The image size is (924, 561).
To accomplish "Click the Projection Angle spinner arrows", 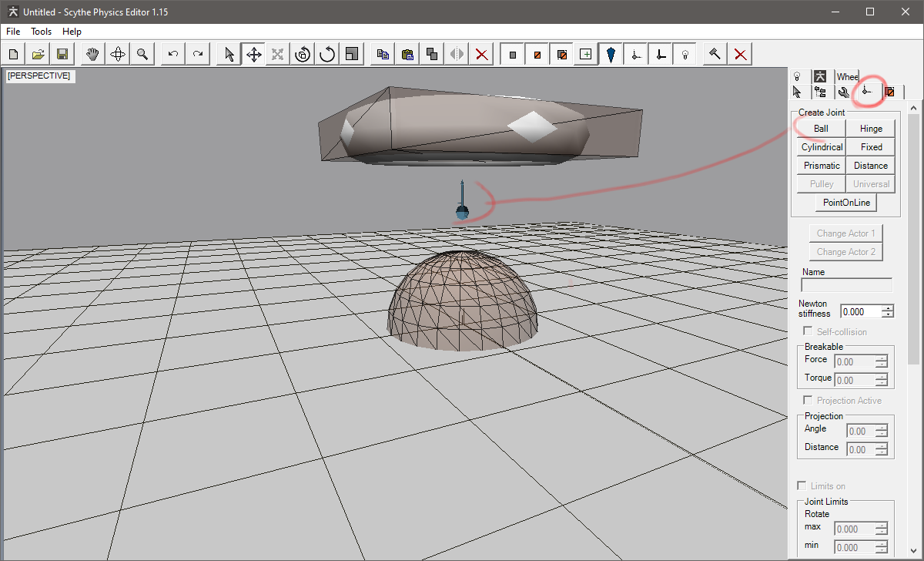I will tap(882, 432).
